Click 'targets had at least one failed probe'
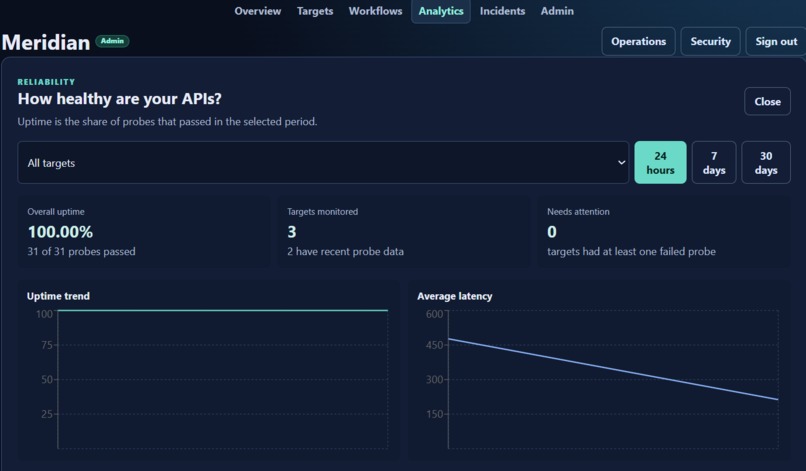This screenshot has width=806, height=471. 631,251
